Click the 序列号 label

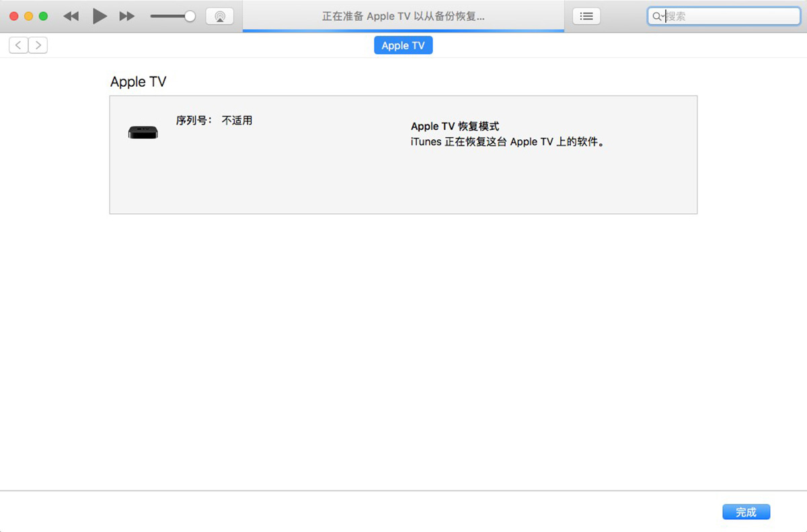coord(194,120)
